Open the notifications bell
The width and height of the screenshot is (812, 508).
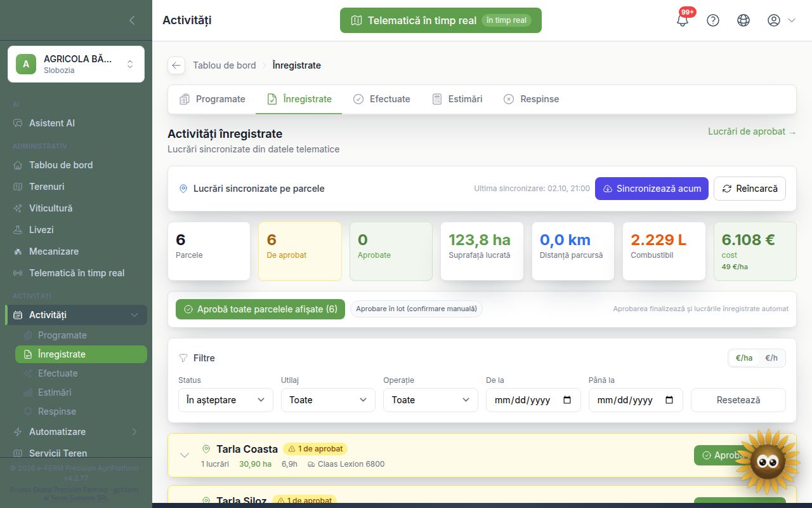tap(683, 20)
